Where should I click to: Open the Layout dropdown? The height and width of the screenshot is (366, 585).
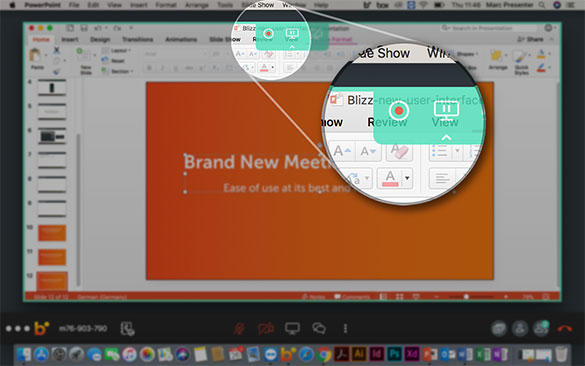pyautogui.click(x=116, y=50)
